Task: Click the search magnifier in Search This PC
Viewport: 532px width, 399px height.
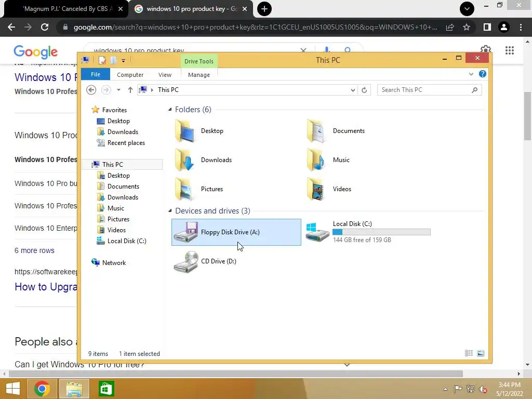Action: [475, 90]
